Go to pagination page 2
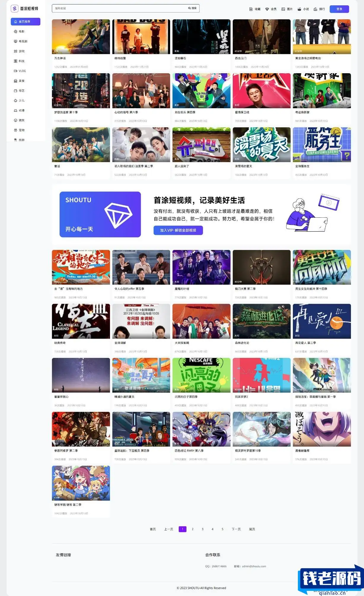Image resolution: width=364 pixels, height=596 pixels. tap(193, 529)
